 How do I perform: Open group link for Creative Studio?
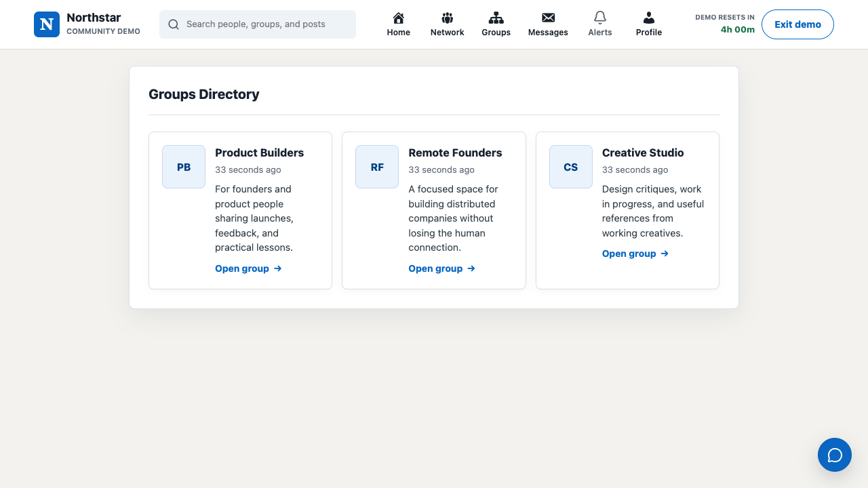635,253
